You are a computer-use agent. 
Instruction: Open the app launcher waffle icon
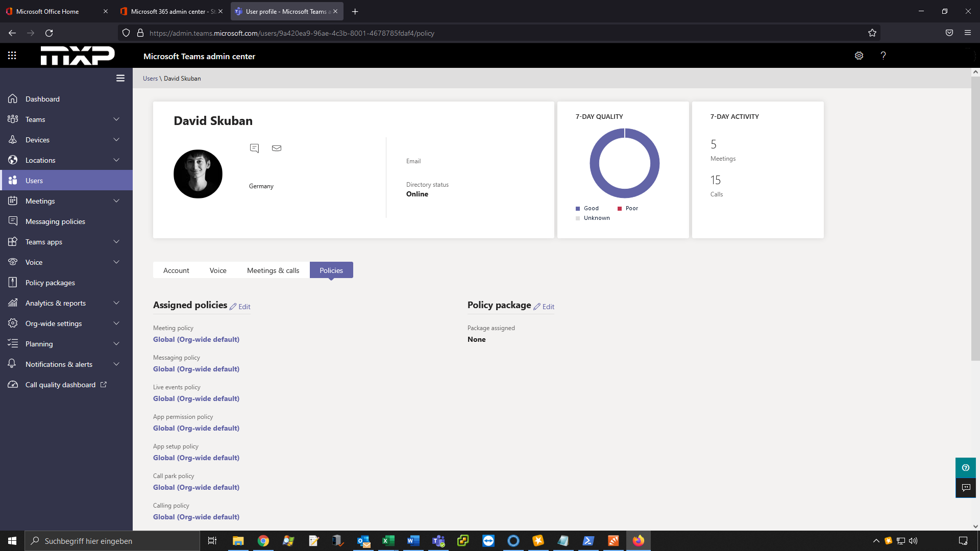click(12, 56)
